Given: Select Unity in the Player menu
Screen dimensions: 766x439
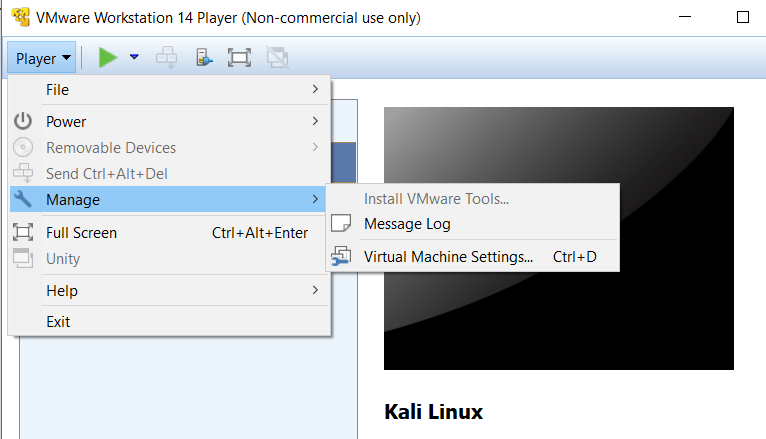Looking at the screenshot, I should [x=170, y=258].
